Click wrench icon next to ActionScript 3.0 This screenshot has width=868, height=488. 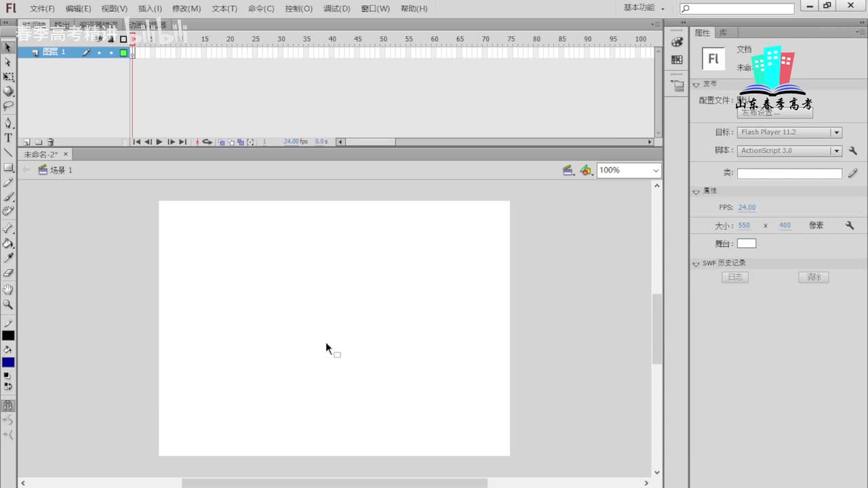(852, 150)
